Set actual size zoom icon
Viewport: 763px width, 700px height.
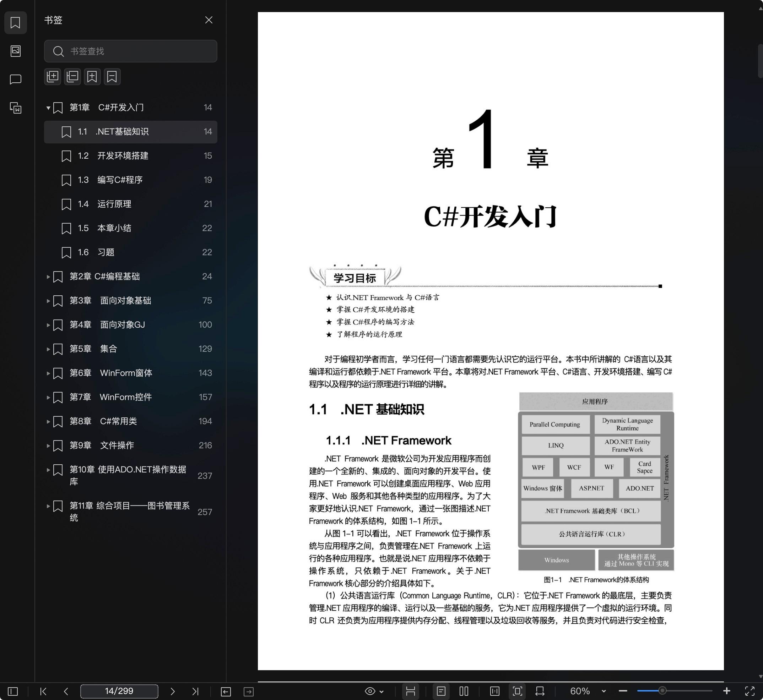tap(495, 692)
